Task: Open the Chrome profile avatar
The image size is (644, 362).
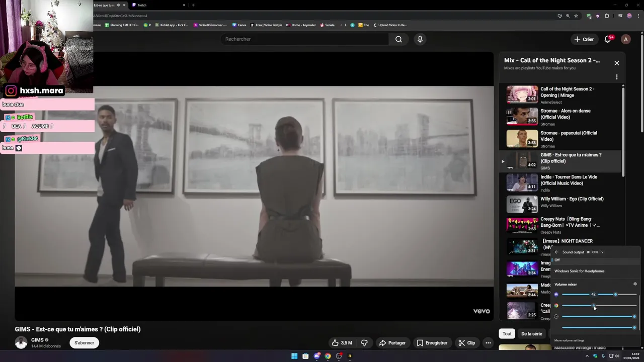Action: tap(629, 16)
